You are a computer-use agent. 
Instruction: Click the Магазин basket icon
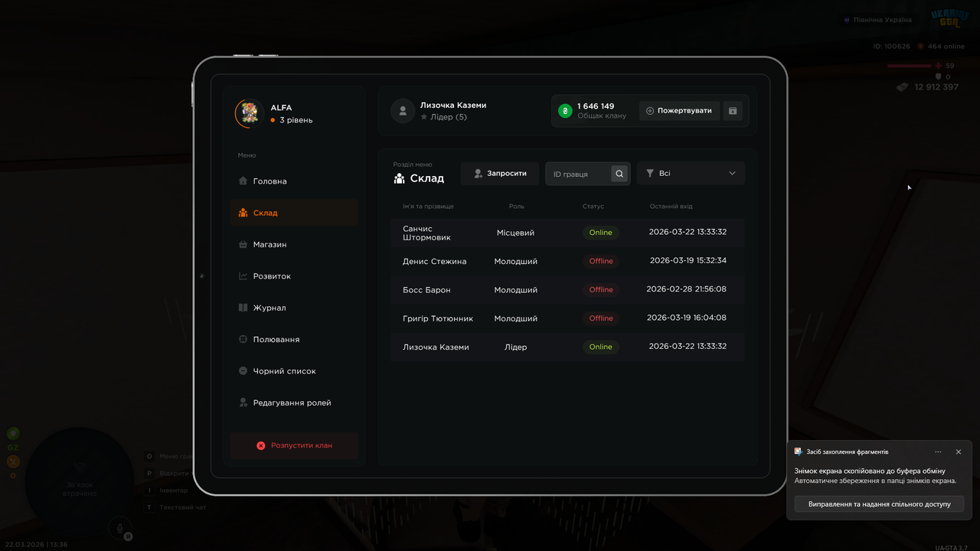pyautogui.click(x=243, y=244)
